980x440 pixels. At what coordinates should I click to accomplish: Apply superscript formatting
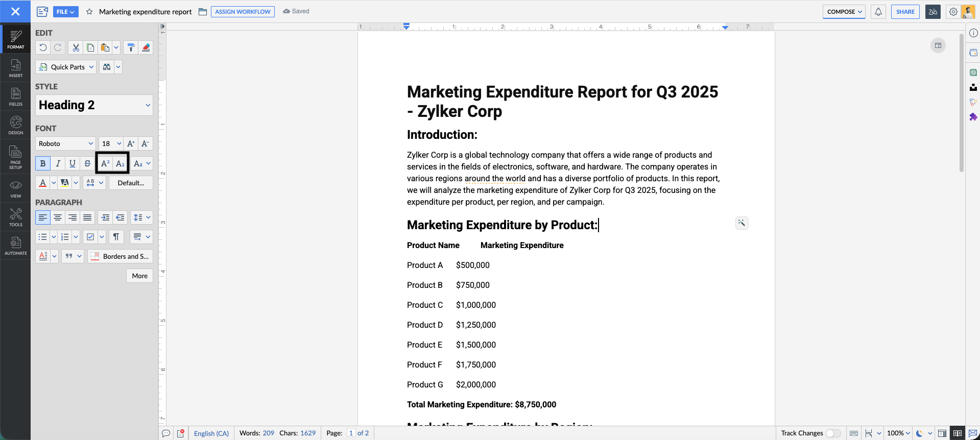(x=105, y=163)
